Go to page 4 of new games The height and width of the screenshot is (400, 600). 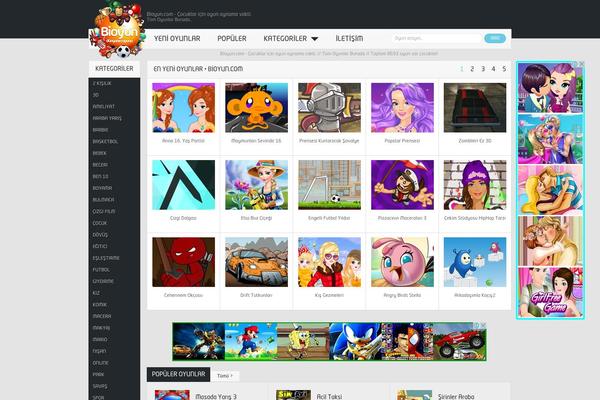(x=493, y=69)
